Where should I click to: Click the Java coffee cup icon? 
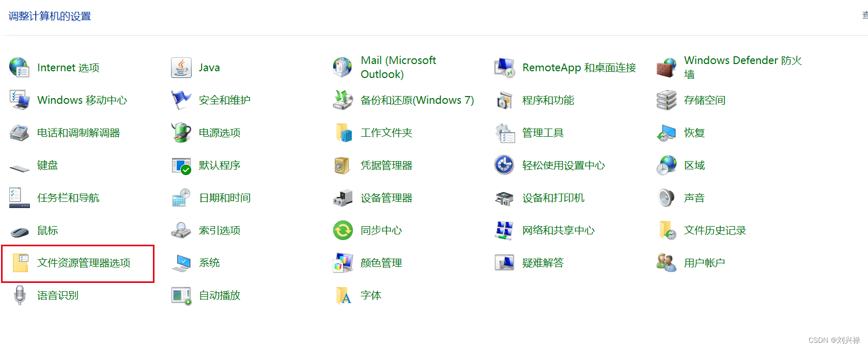pyautogui.click(x=181, y=68)
